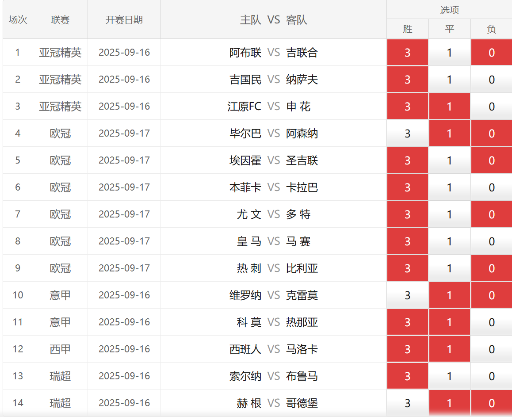This screenshot has width=512, height=420.
Task: Click the 开赛日期 column header
Action: coord(124,19)
